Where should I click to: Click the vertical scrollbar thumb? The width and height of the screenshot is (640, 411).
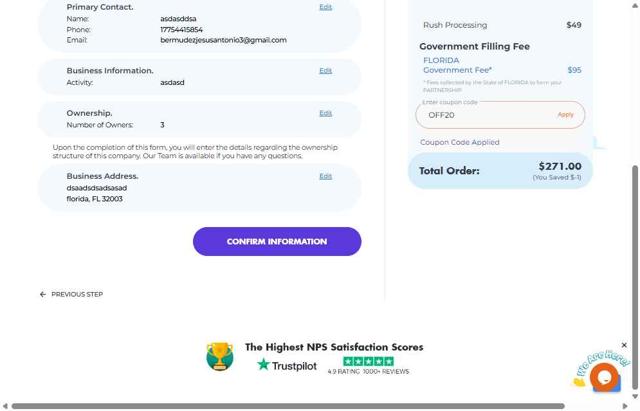tap(635, 277)
